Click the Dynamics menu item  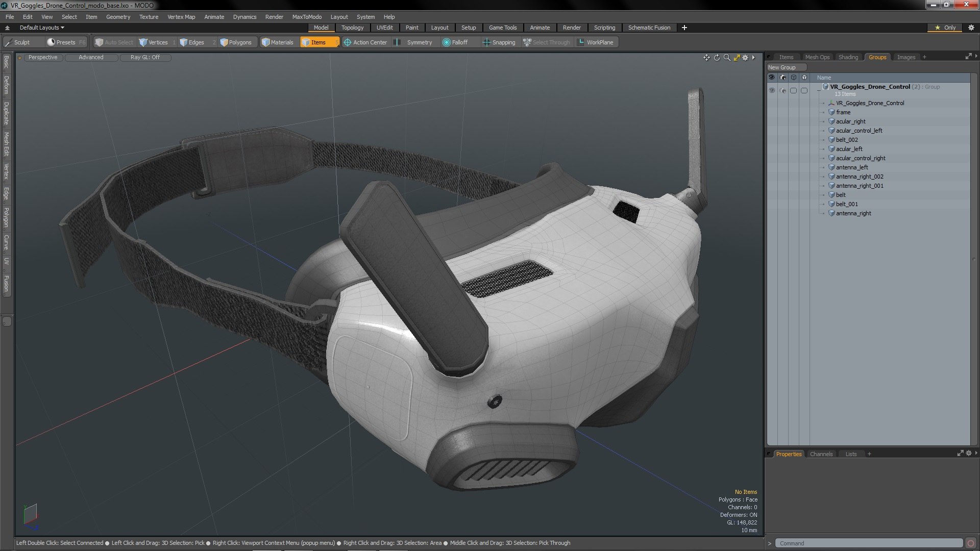(244, 16)
